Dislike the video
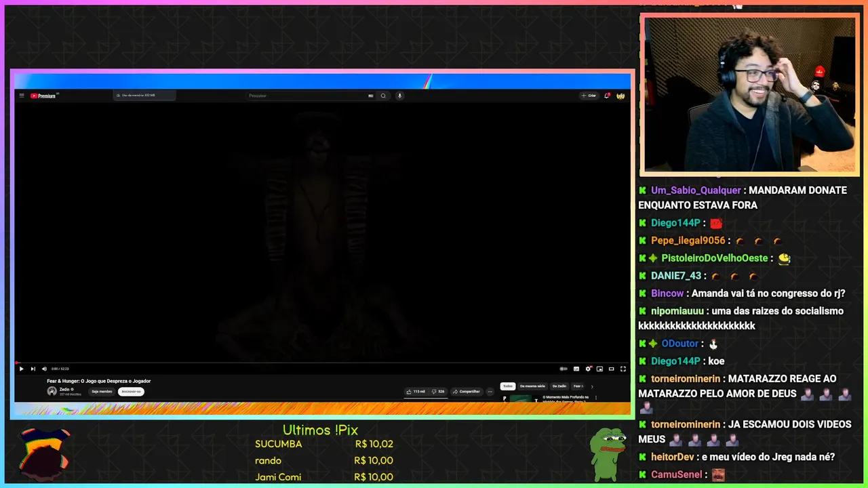 coord(438,391)
